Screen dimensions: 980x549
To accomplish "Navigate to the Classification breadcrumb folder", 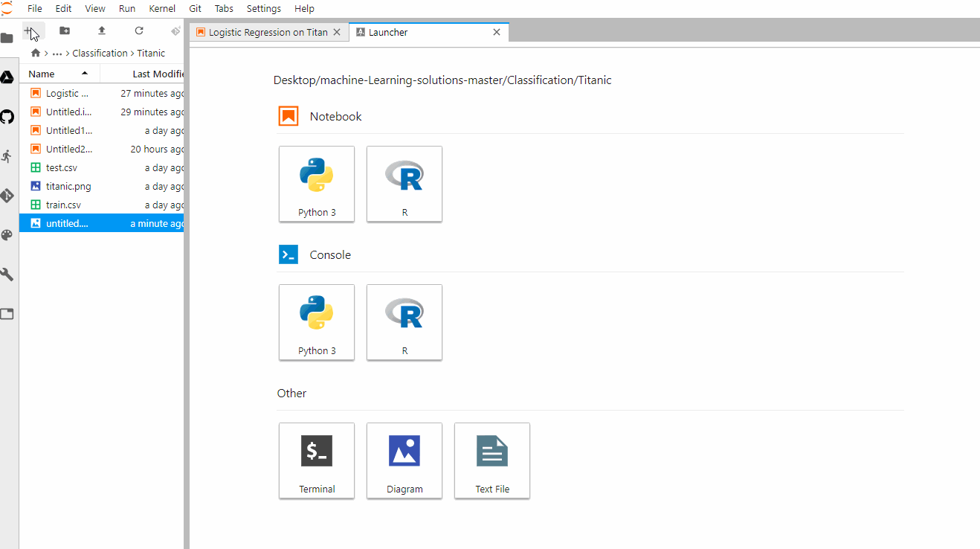I will tap(100, 53).
